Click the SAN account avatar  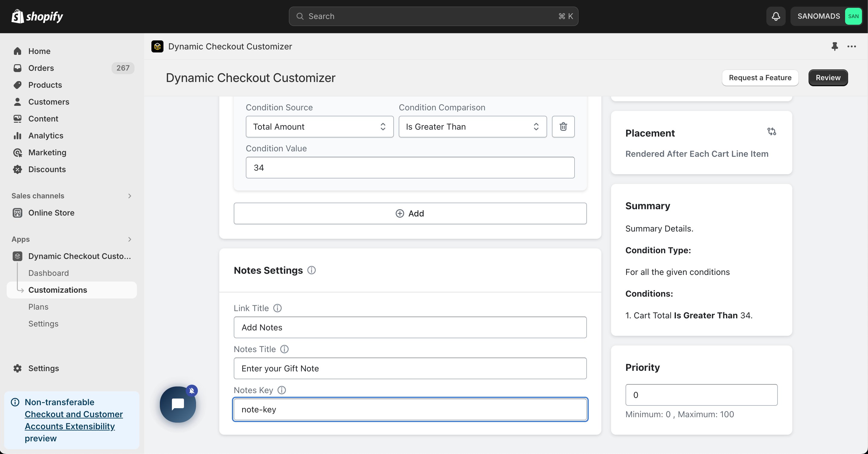(853, 16)
